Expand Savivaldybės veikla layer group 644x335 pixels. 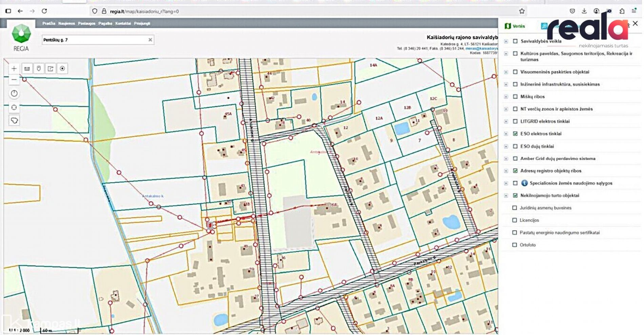coord(506,41)
